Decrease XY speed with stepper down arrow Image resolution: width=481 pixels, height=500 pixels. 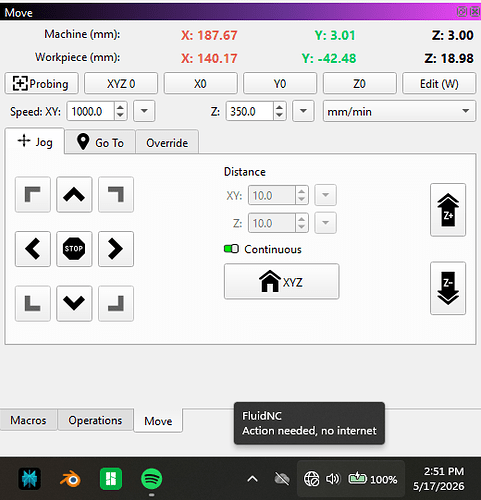pyautogui.click(x=121, y=116)
